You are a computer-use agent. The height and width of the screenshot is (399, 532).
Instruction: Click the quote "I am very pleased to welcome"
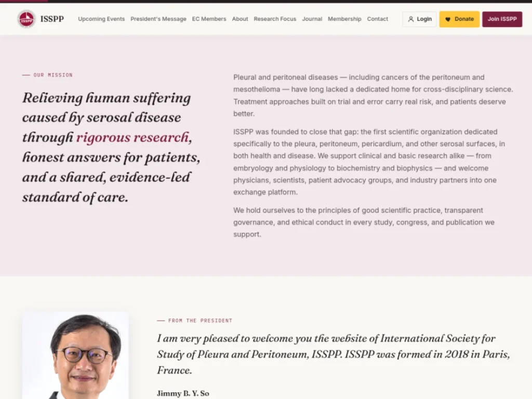[x=333, y=354]
